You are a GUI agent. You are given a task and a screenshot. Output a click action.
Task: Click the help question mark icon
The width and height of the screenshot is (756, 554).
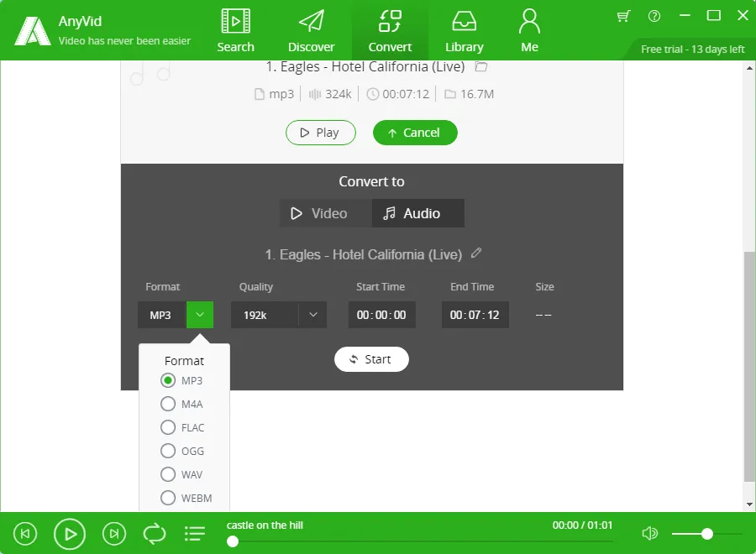(x=654, y=17)
